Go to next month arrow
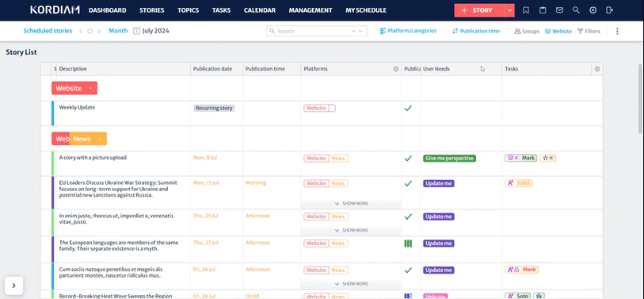Image resolution: width=644 pixels, height=299 pixels. tap(99, 31)
